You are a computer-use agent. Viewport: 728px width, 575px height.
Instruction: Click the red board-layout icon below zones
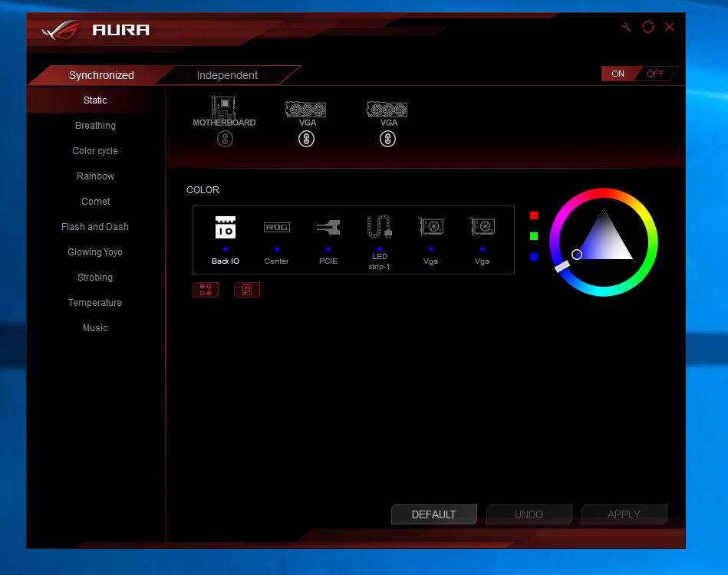pos(247,290)
